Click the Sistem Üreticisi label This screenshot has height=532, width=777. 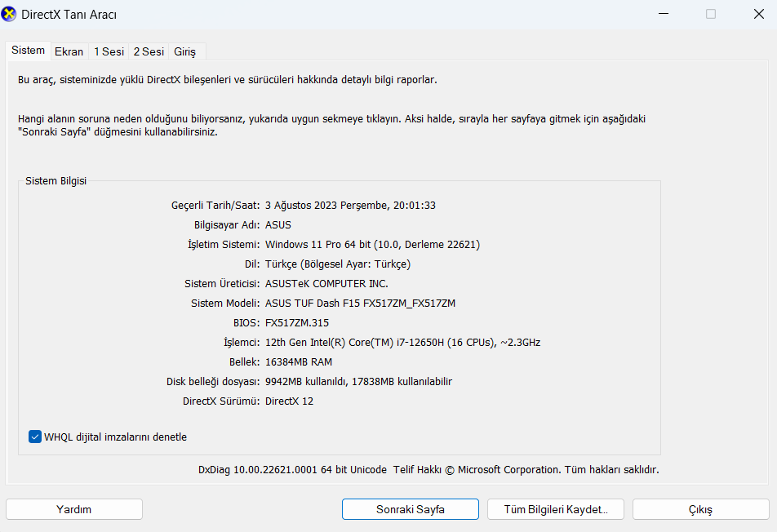point(222,283)
